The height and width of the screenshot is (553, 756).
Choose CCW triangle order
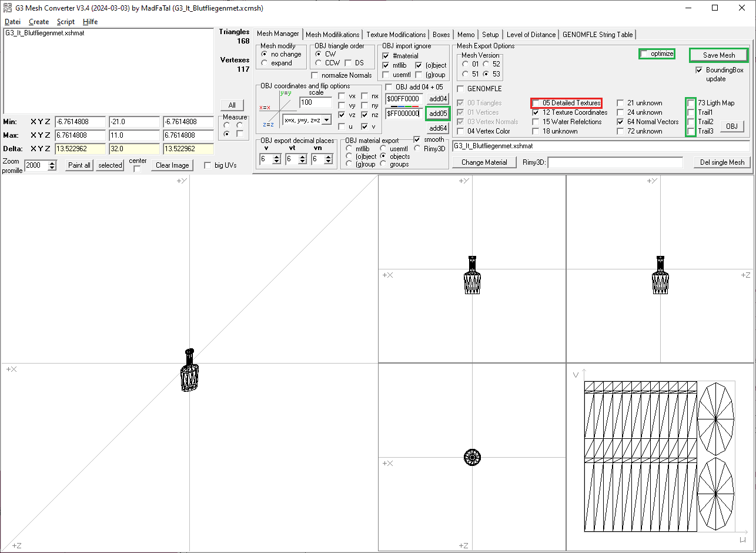[319, 63]
